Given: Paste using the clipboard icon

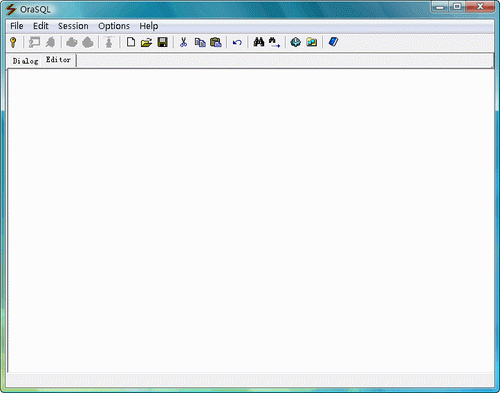Looking at the screenshot, I should (216, 42).
